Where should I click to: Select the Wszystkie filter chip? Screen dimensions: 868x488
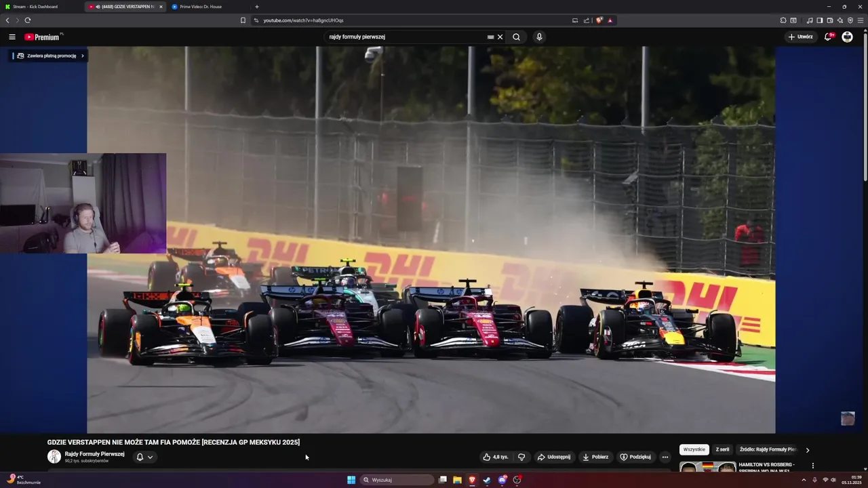coord(694,449)
